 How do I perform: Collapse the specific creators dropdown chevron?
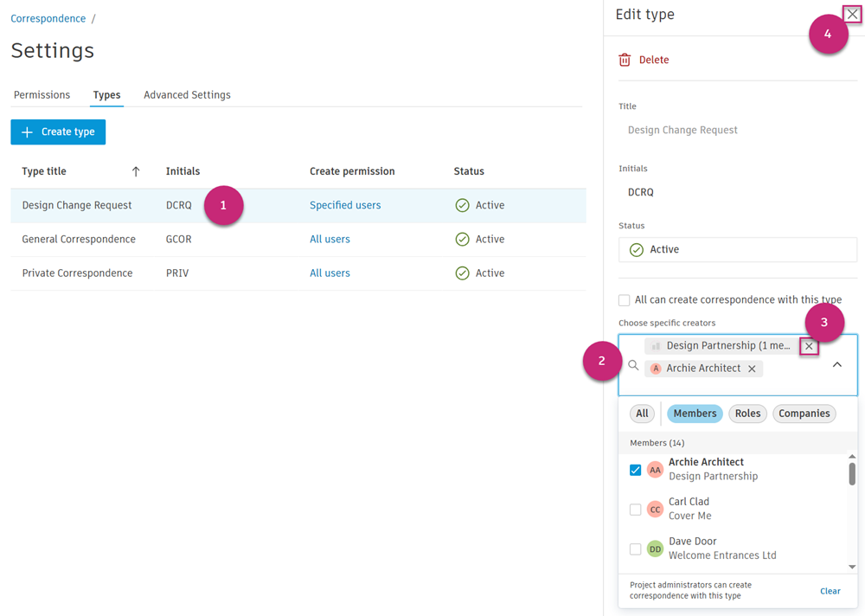(836, 365)
